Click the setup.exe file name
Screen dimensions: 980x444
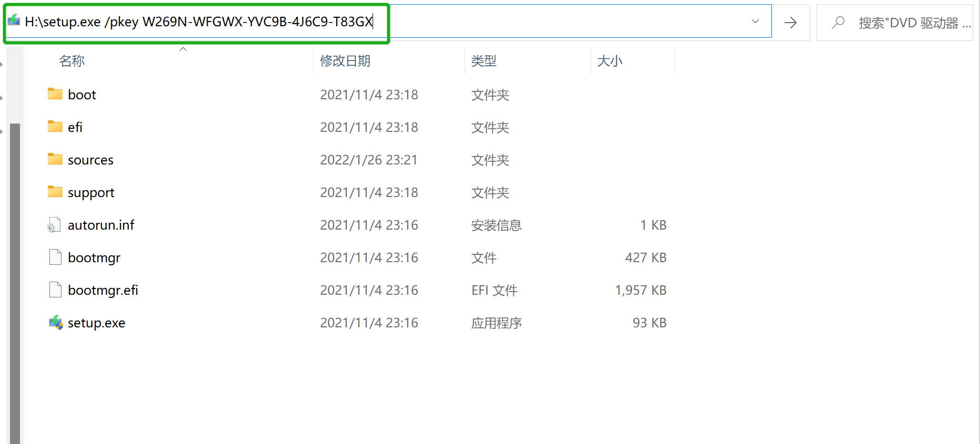pos(97,323)
